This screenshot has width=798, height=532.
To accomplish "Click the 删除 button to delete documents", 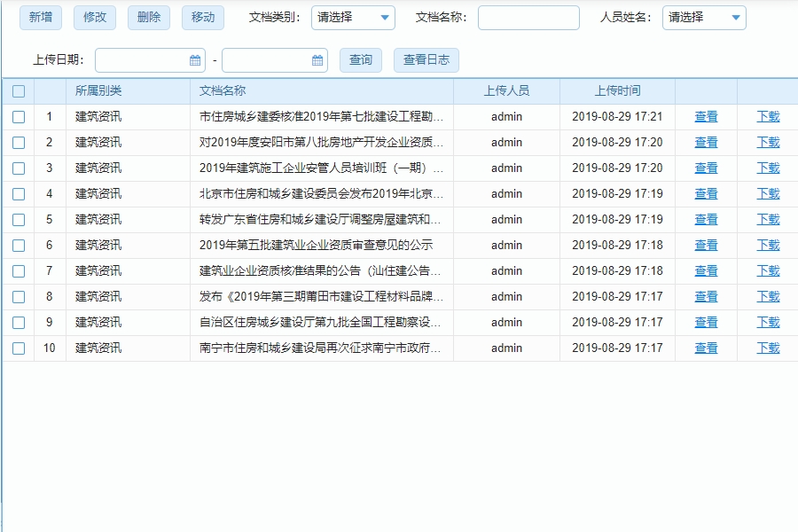I will (x=148, y=17).
